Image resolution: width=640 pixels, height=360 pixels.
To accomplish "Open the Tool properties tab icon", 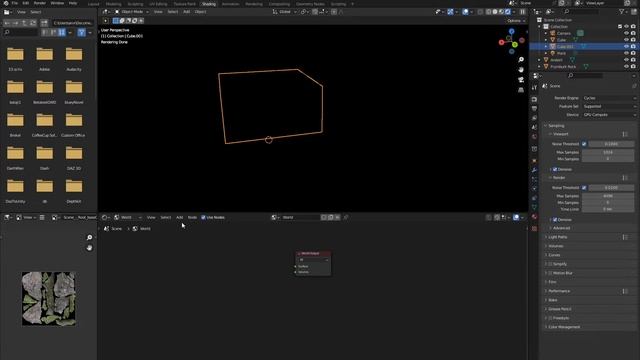I will tap(534, 88).
